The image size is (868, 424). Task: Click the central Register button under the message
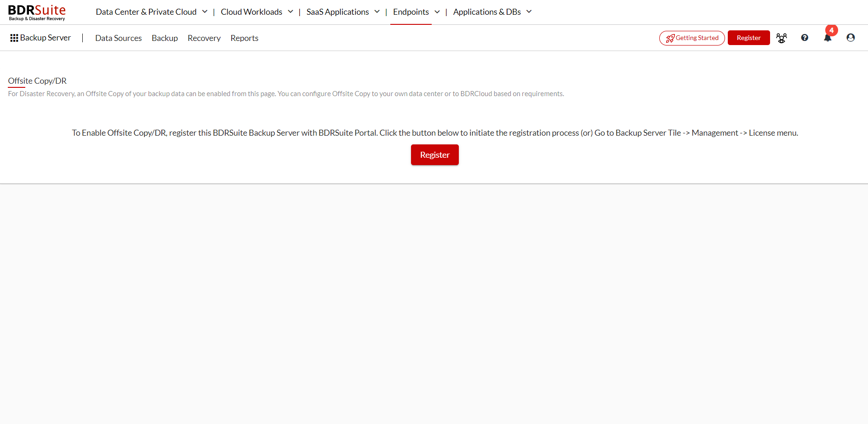[434, 155]
